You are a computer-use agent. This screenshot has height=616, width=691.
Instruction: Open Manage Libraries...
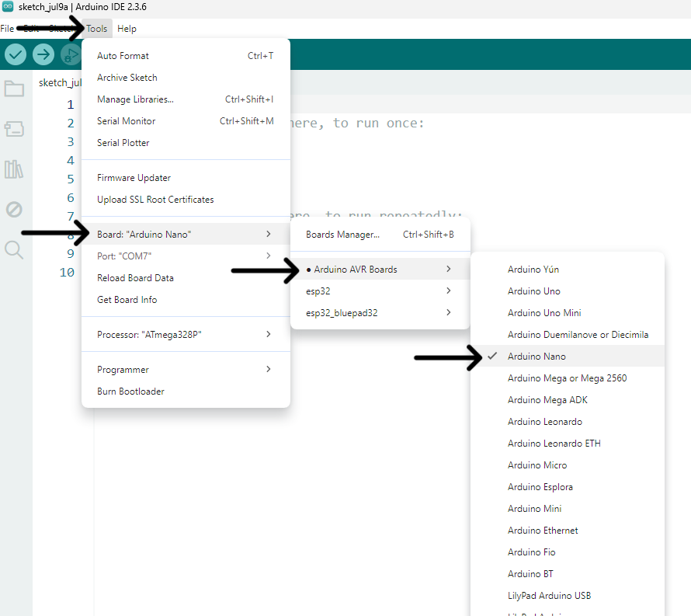tap(186, 99)
